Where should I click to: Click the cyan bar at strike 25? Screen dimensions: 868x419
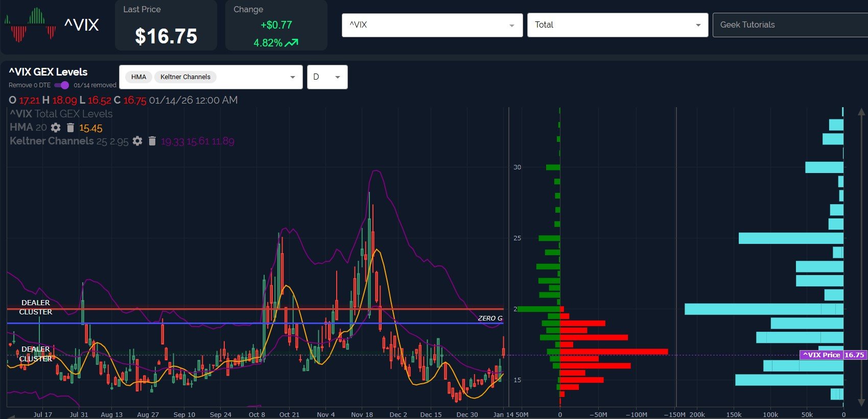[791, 238]
